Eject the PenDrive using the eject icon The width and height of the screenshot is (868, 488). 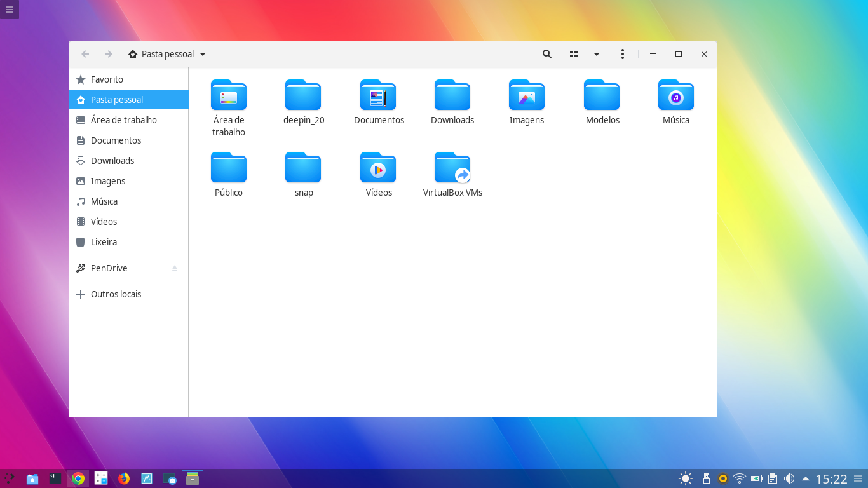(x=175, y=268)
